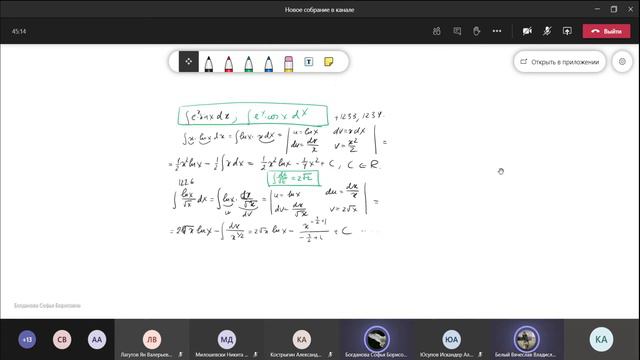Select the ЛВ participant tile
This screenshot has width=640, height=360.
tap(152, 340)
